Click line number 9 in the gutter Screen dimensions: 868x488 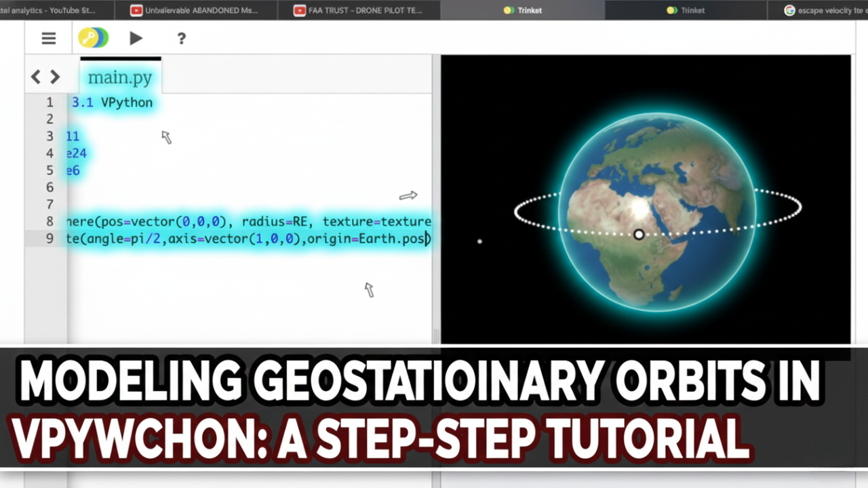pyautogui.click(x=50, y=238)
